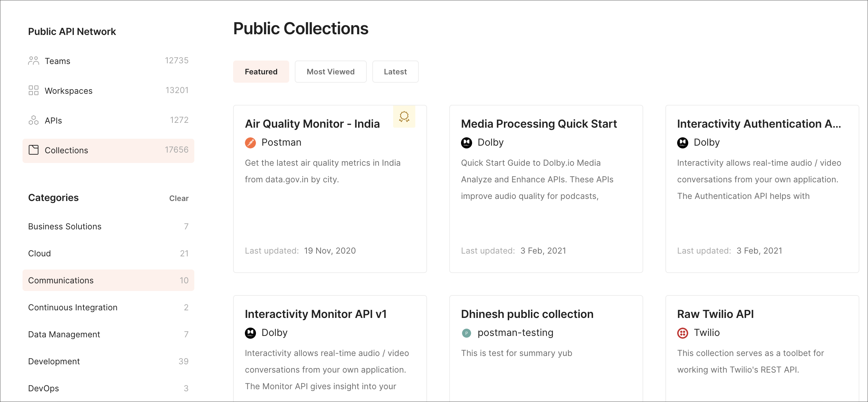Image resolution: width=868 pixels, height=402 pixels.
Task: Open Workspaces in the sidebar
Action: (108, 91)
